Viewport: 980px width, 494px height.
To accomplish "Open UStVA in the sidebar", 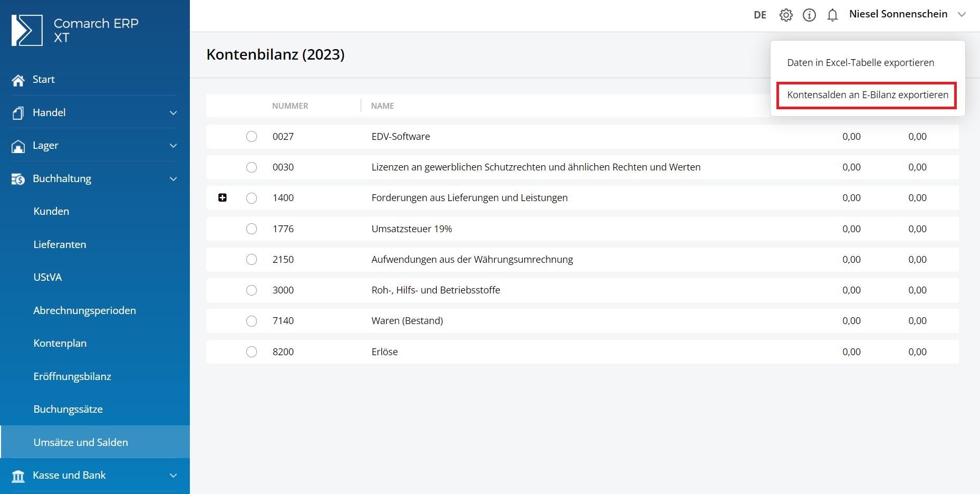I will [47, 277].
